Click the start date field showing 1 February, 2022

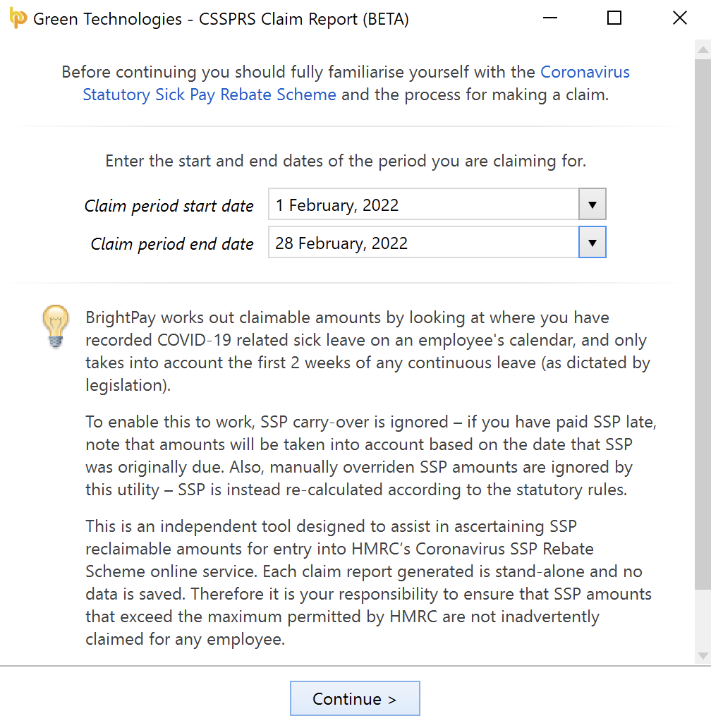[x=423, y=205]
